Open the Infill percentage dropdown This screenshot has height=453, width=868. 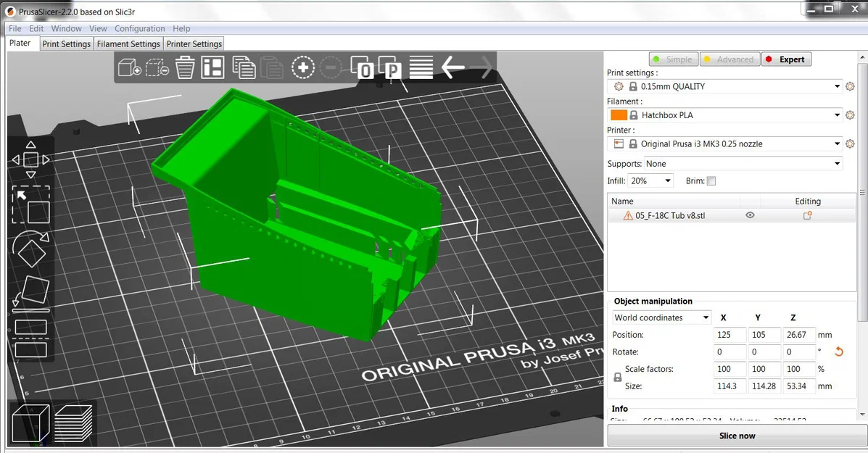[x=650, y=181]
